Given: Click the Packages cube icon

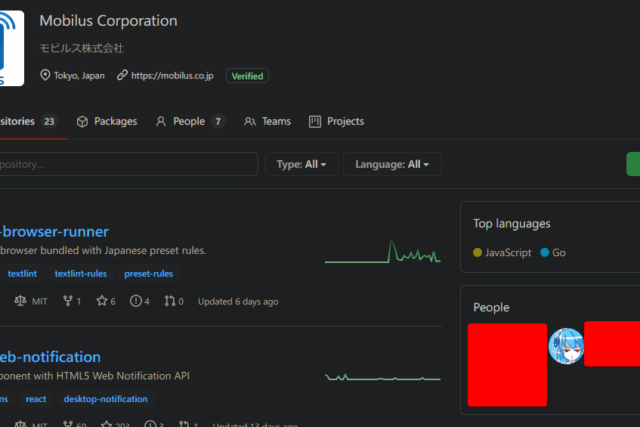Looking at the screenshot, I should point(82,122).
